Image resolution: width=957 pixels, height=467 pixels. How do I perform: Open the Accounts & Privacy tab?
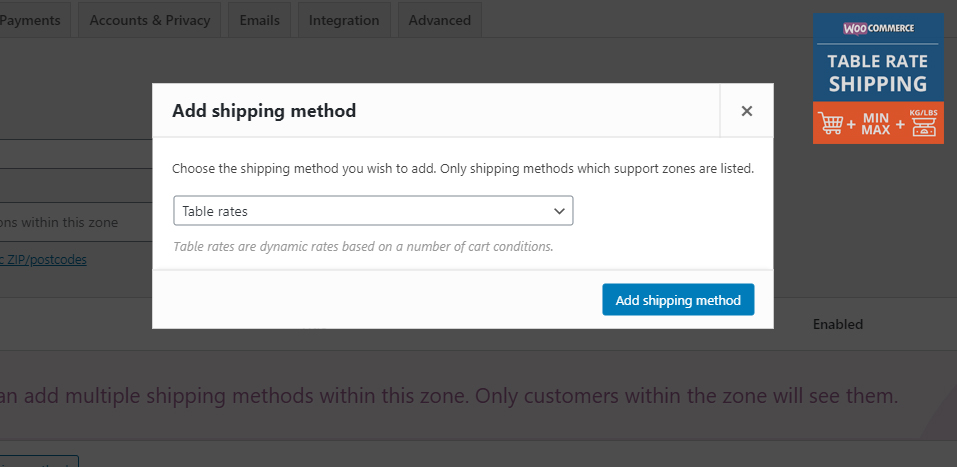pos(150,20)
